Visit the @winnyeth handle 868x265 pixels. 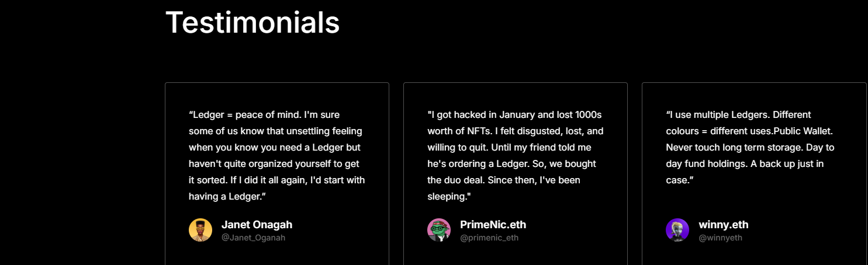coord(721,238)
